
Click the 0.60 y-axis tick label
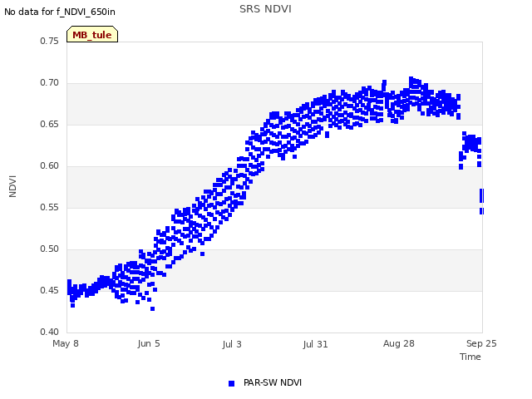[50, 165]
